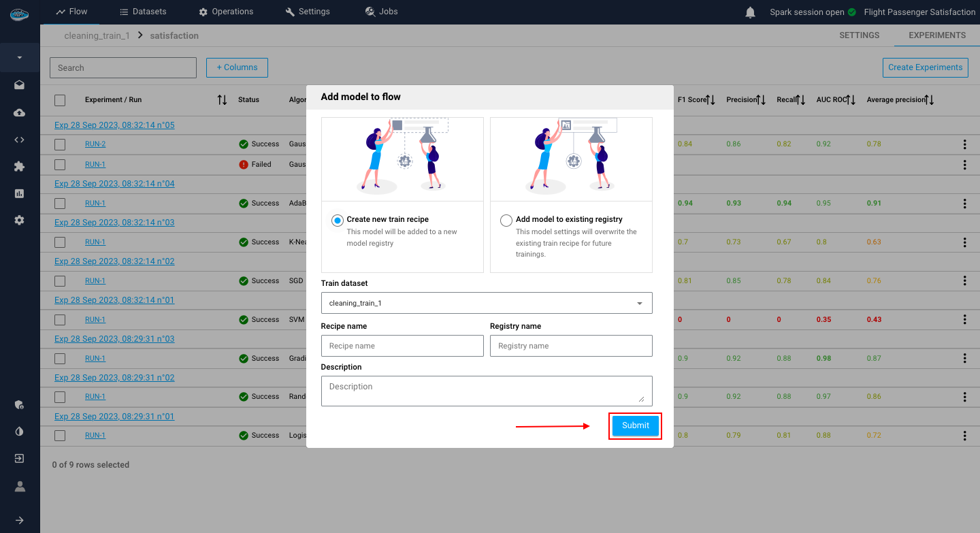Click the code brackets sidebar icon
980x533 pixels.
20,140
